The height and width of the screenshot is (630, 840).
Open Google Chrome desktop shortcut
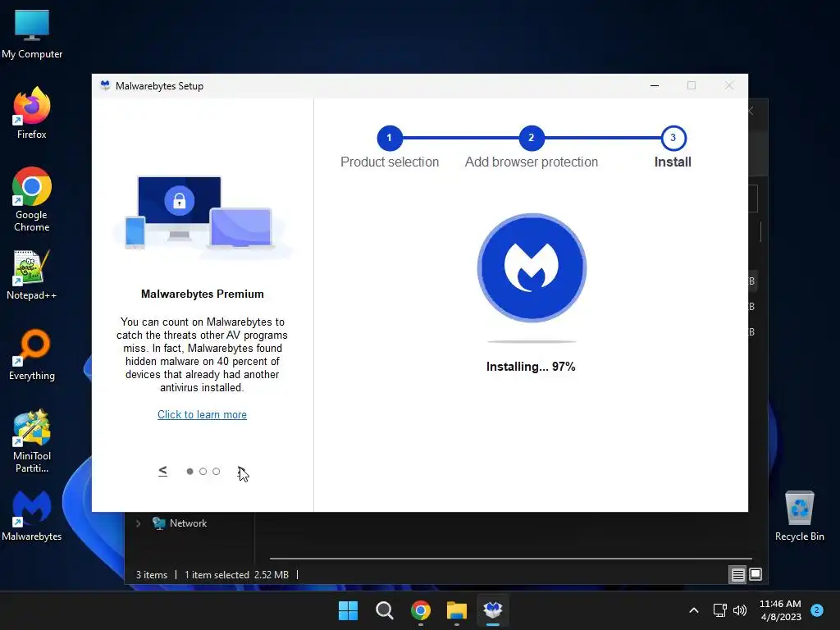pyautogui.click(x=32, y=199)
